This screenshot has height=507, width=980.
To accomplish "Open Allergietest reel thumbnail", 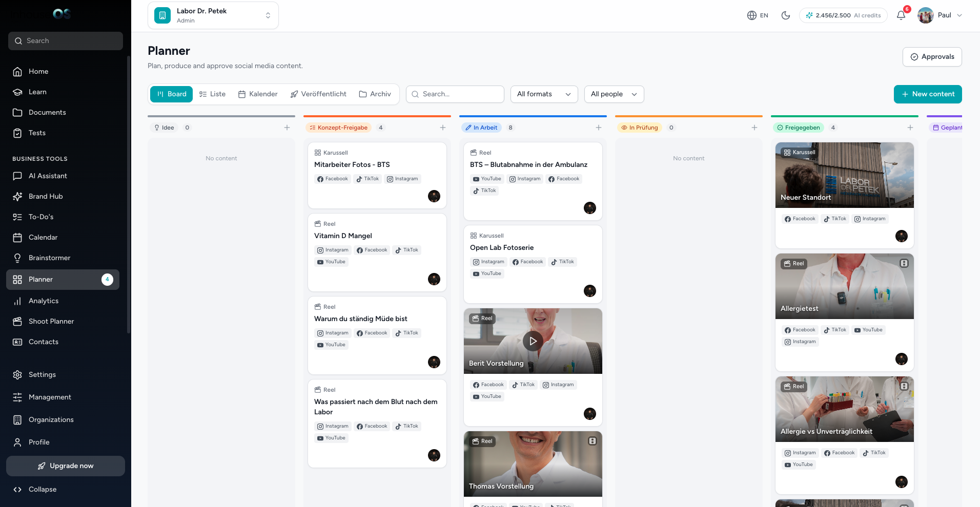I will point(845,286).
